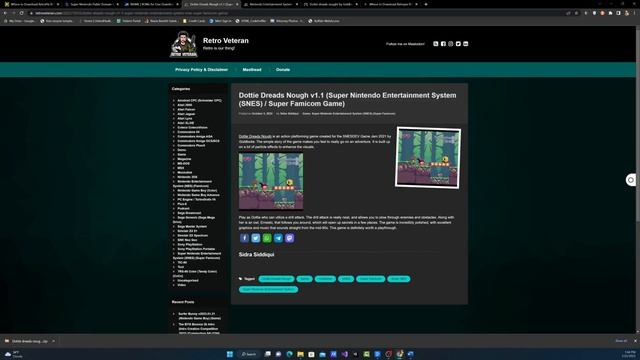Click the last tag pill in first row
Image resolution: width=640 pixels, height=360 pixels.
click(x=398, y=279)
